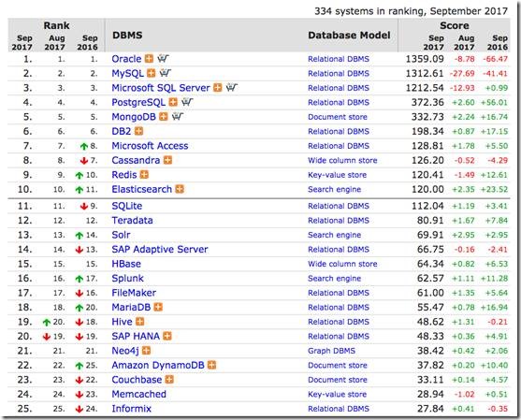
Task: Open the Splunk link
Action: (x=128, y=279)
